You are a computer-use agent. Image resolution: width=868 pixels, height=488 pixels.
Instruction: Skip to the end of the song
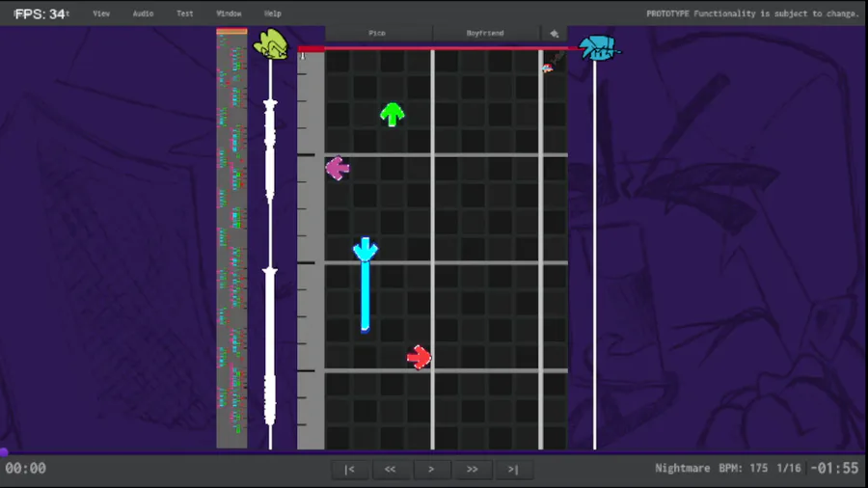click(x=513, y=469)
